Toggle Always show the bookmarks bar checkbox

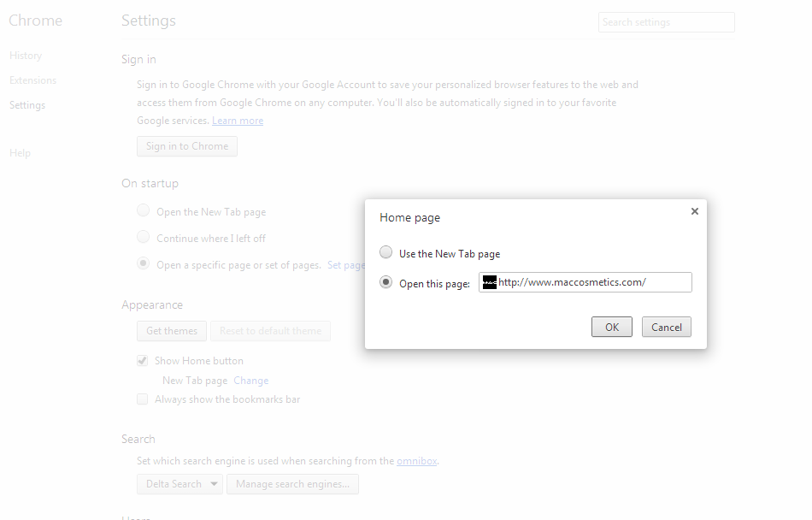[x=143, y=399]
